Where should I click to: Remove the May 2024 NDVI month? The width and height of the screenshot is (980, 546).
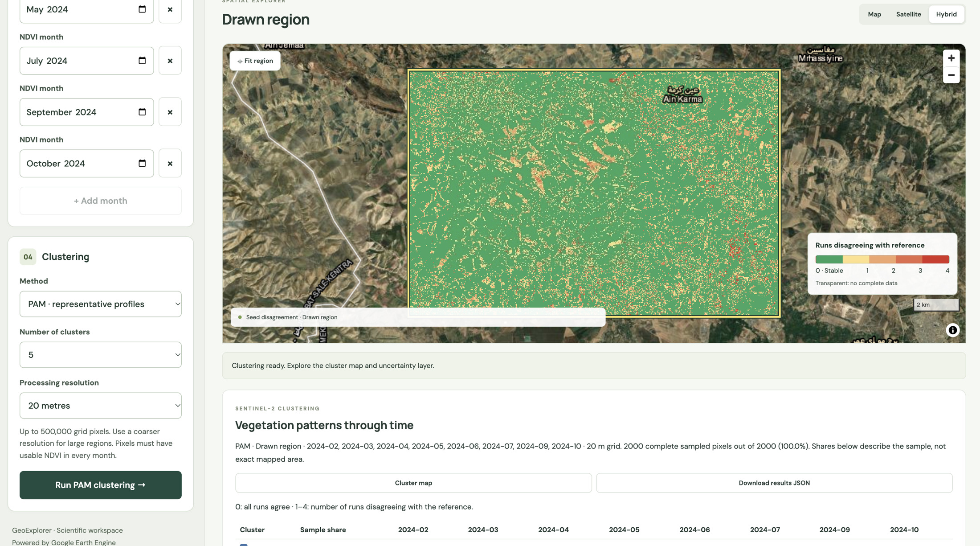pos(170,9)
